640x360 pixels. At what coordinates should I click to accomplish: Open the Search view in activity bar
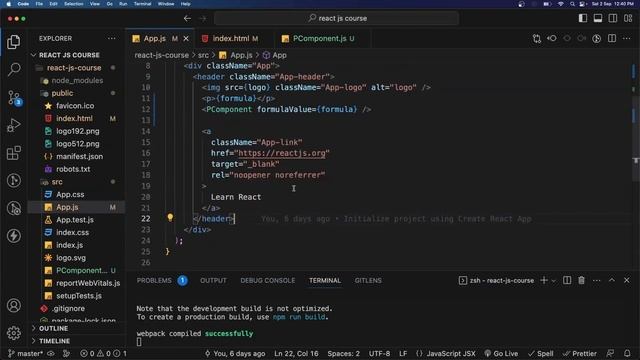tap(13, 69)
